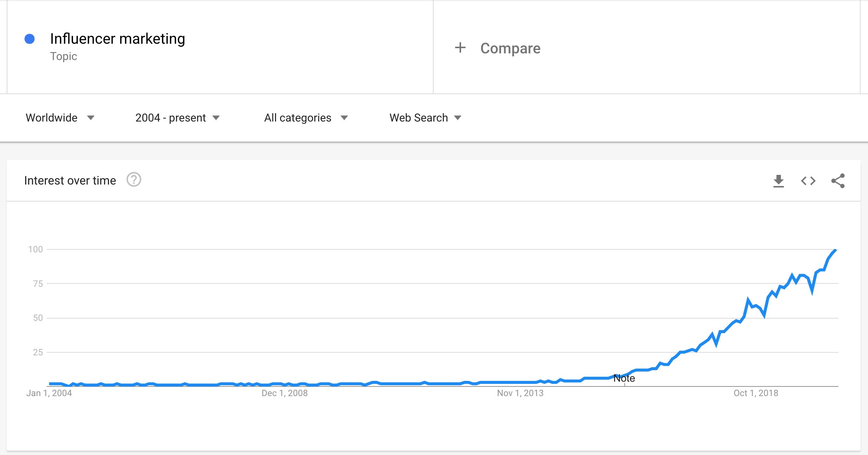Click the Topic label under the search term
The image size is (868, 455).
(64, 56)
